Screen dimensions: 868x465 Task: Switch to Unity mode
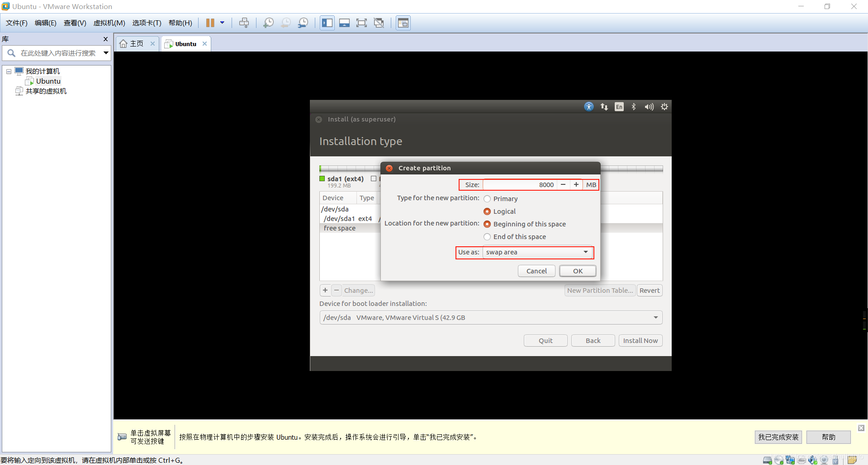click(x=379, y=23)
